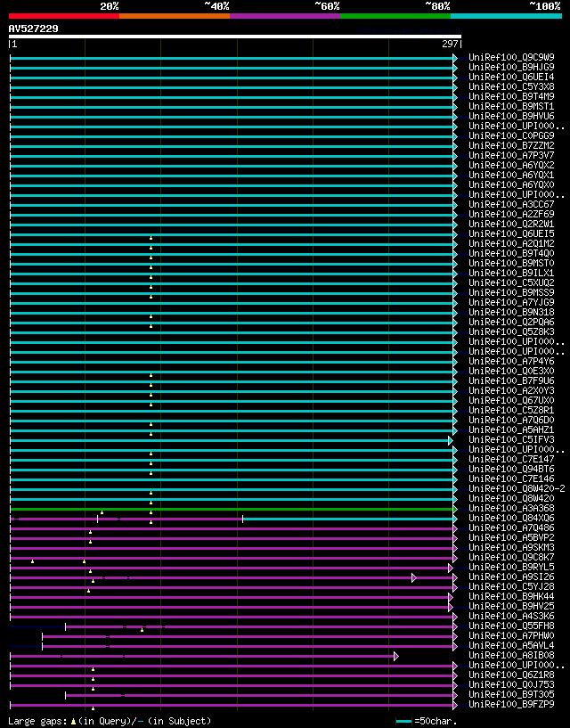The height and width of the screenshot is (728, 570).
Task: Select the UniRef100_C7E147 label
Action: [x=511, y=459]
